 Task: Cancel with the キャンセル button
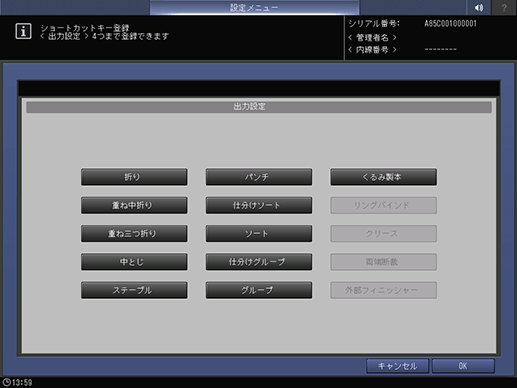(x=397, y=366)
